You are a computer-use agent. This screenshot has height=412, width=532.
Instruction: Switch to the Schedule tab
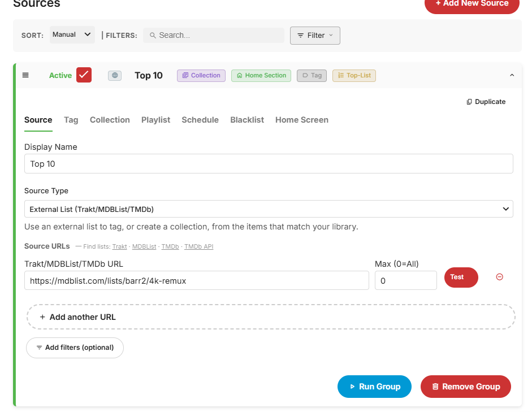click(x=200, y=120)
